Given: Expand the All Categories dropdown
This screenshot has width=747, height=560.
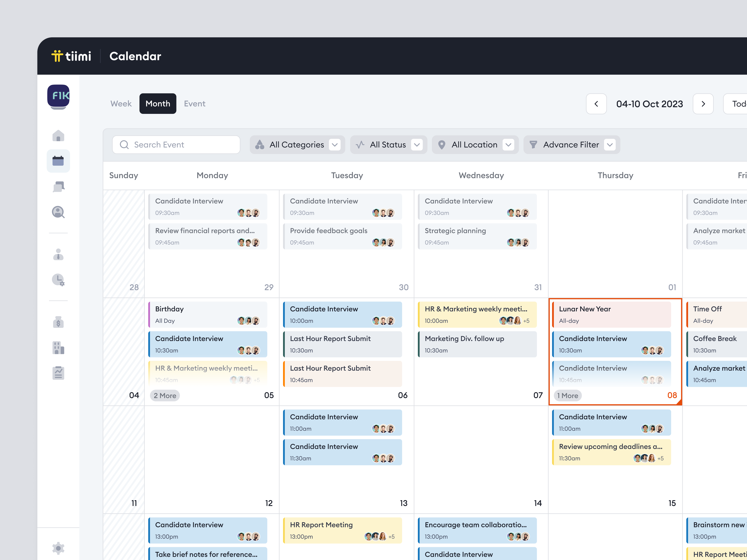Looking at the screenshot, I should coord(297,145).
